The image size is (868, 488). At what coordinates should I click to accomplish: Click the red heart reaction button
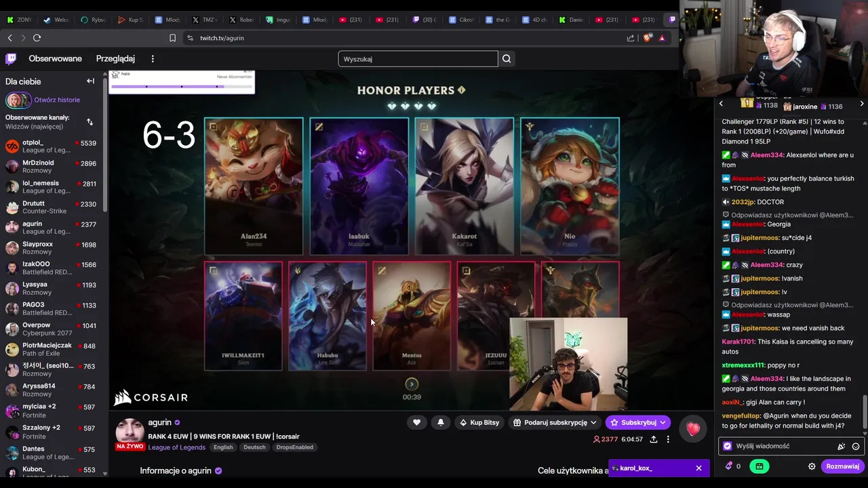coord(692,428)
